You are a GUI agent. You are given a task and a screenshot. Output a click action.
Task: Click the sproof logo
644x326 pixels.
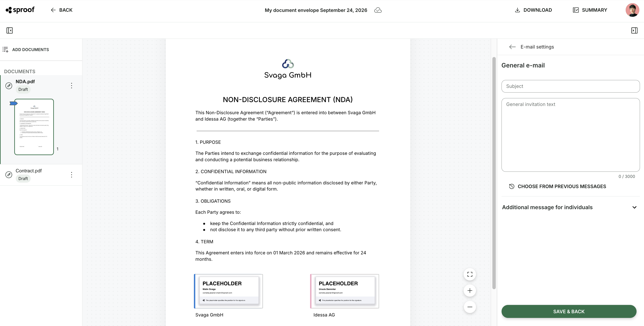pos(20,10)
